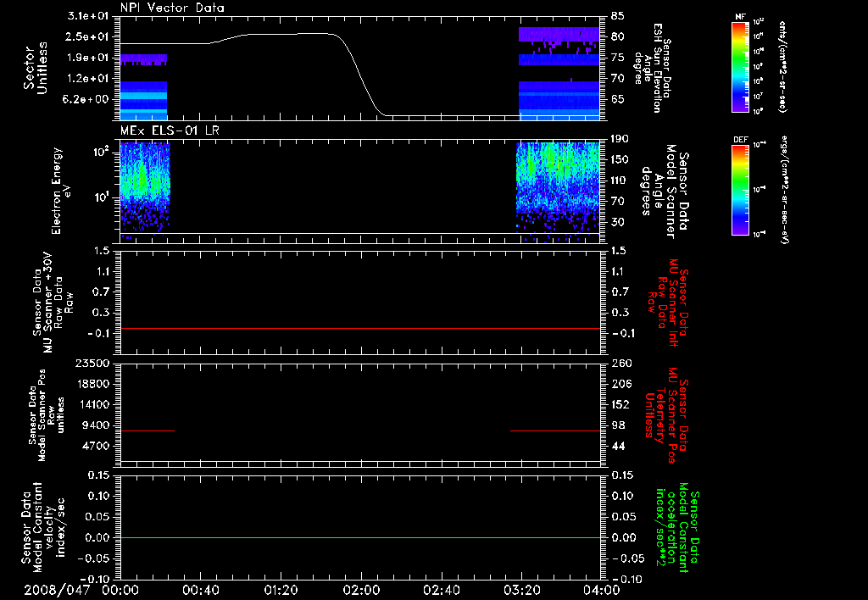
Task: Click the '190' scanner angle tick label
Action: pos(620,139)
